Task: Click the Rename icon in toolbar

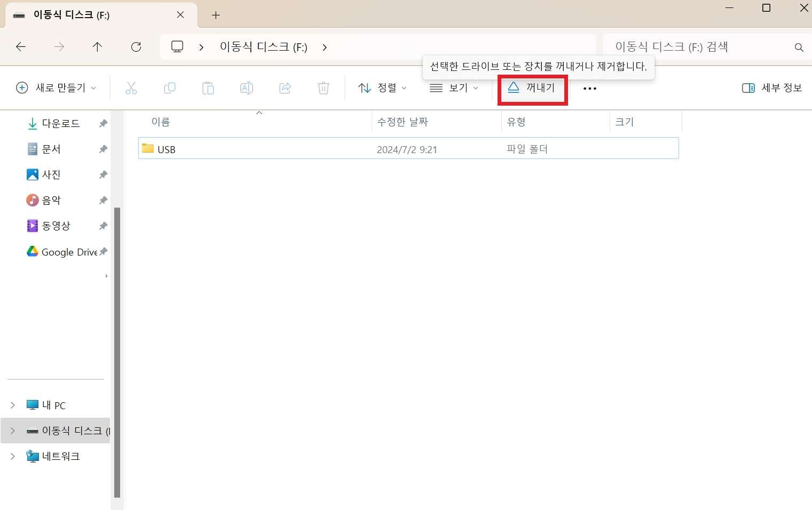Action: click(x=247, y=88)
